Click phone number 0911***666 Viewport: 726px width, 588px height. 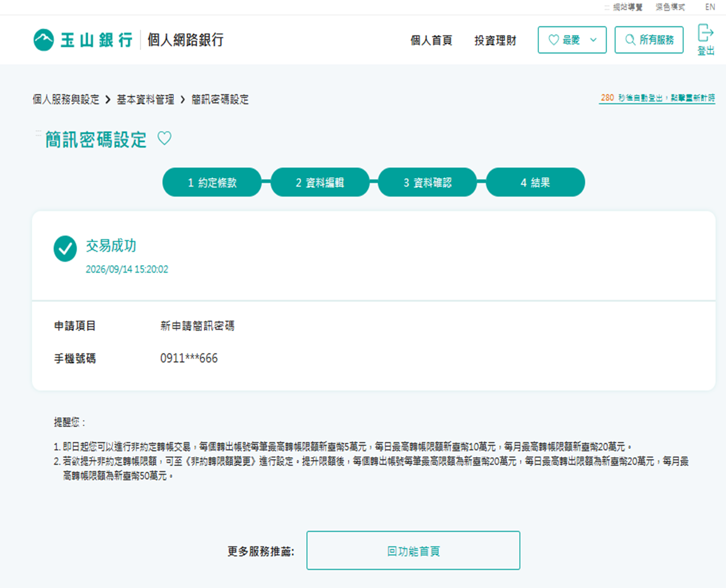click(x=189, y=358)
